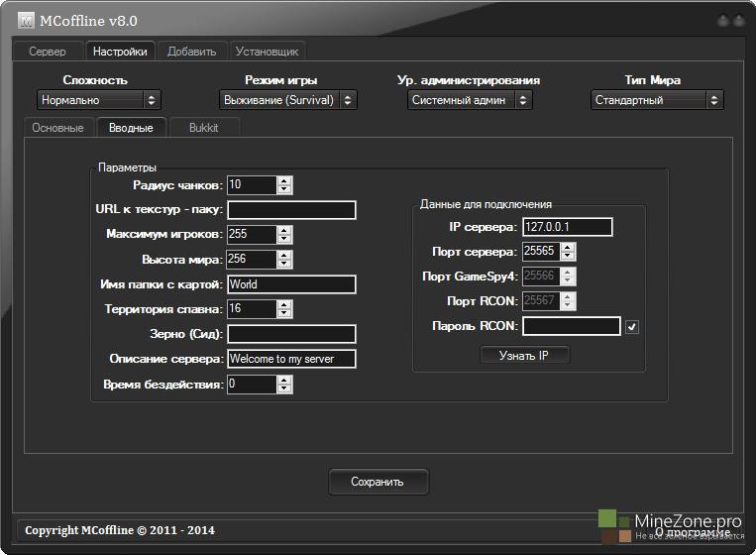Screen dimensions: 756x555
Task: Click the MCoffline app icon in title bar
Action: tap(24, 20)
